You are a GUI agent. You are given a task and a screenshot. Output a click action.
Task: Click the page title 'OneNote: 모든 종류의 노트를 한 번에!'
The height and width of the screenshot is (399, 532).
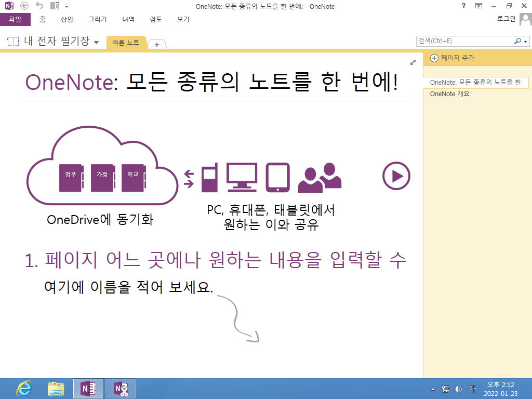(x=212, y=82)
